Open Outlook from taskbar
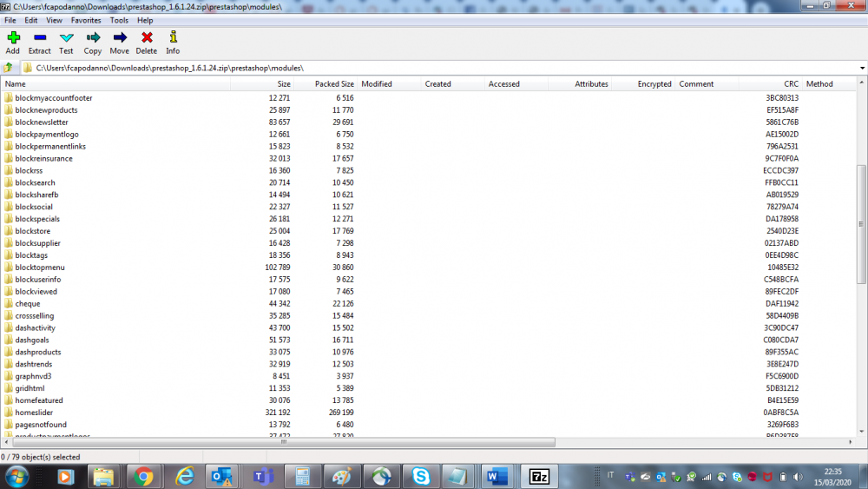This screenshot has width=868, height=489. pyautogui.click(x=222, y=477)
